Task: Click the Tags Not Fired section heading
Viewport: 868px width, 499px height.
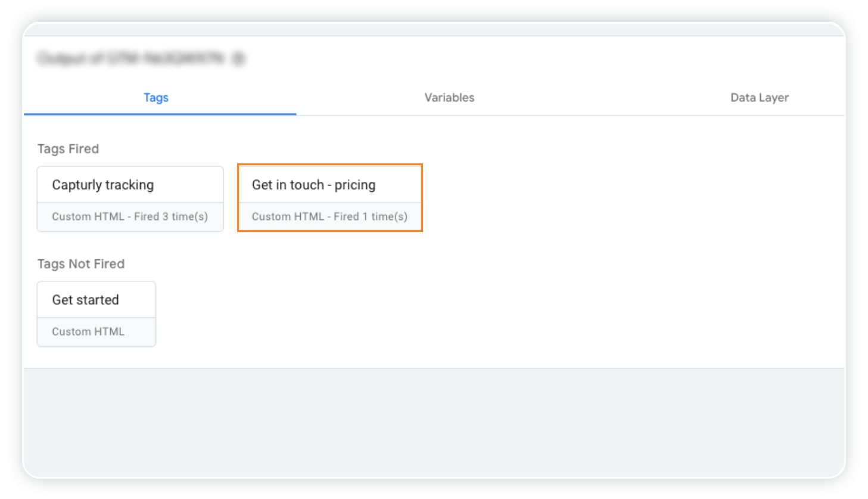Action: (x=81, y=264)
